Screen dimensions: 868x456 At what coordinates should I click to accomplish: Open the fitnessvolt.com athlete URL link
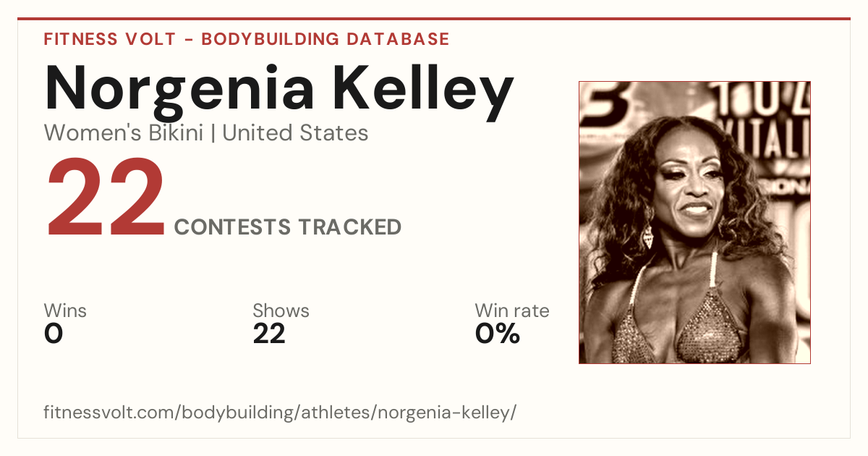click(280, 413)
